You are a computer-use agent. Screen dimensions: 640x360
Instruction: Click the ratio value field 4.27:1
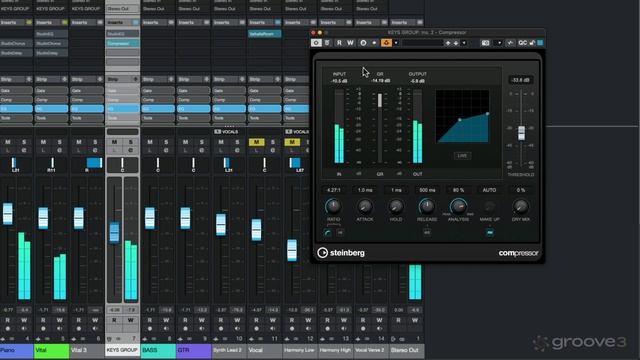click(x=333, y=190)
